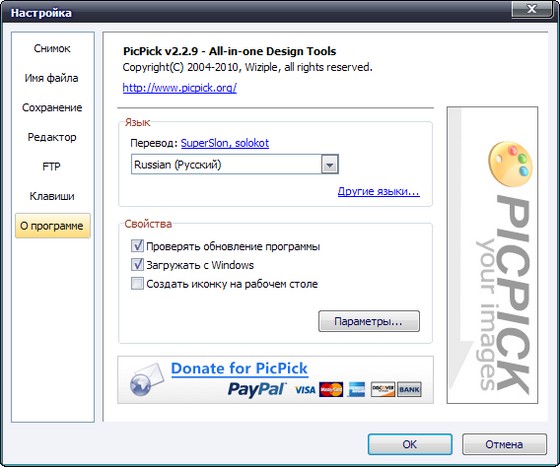Expand the language dropdown arrow
The image size is (560, 467).
pyautogui.click(x=329, y=165)
